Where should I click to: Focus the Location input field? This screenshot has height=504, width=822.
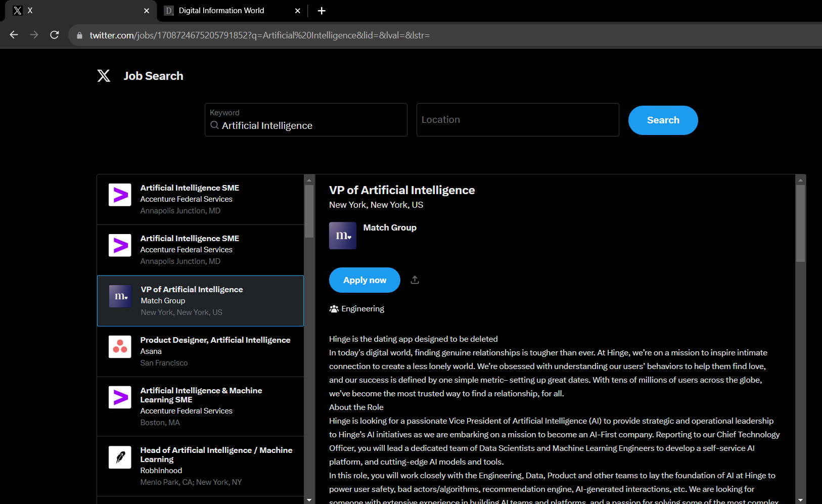(518, 120)
